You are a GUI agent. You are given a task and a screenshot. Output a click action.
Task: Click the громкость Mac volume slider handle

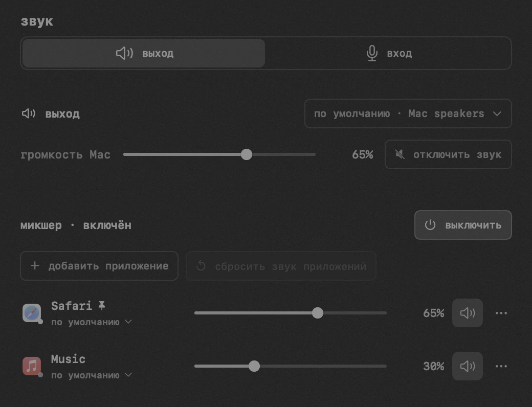coord(247,154)
